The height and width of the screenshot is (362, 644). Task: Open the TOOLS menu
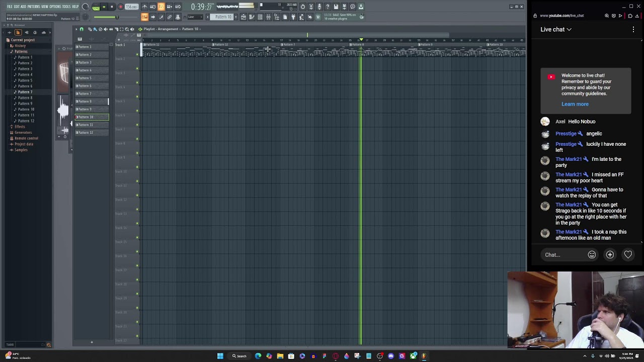(x=66, y=7)
